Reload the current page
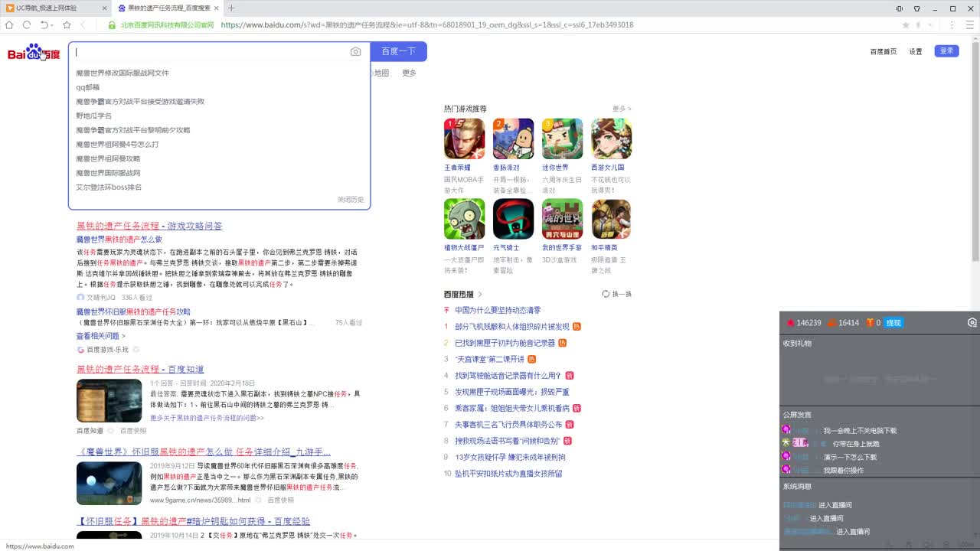 coord(27,24)
